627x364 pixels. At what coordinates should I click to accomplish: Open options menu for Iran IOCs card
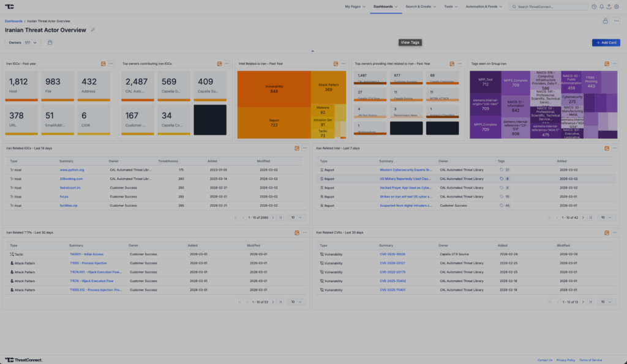point(111,64)
